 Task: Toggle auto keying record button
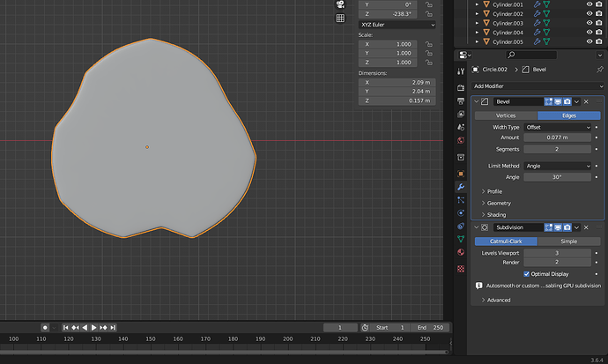(x=45, y=328)
